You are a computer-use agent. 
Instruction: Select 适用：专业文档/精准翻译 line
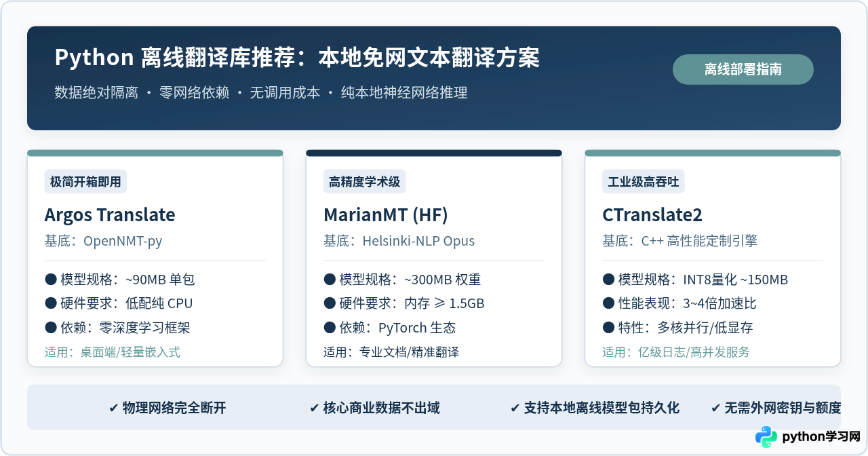(x=391, y=352)
